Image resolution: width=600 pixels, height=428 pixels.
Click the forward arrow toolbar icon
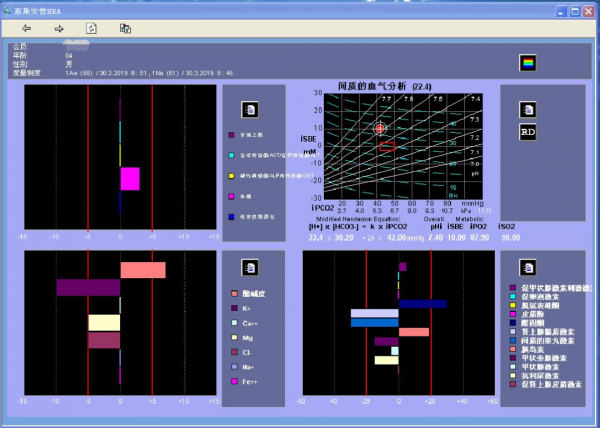[58, 29]
